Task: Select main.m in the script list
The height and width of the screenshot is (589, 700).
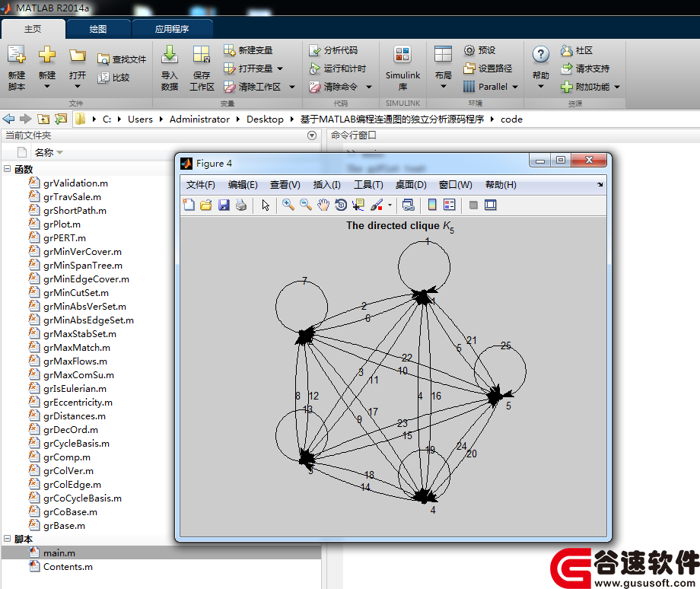Action: 59,552
